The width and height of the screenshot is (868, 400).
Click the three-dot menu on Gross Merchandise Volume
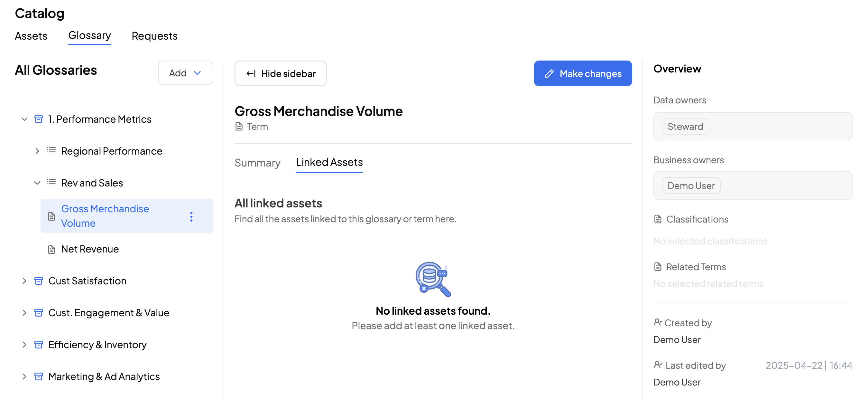(x=191, y=216)
